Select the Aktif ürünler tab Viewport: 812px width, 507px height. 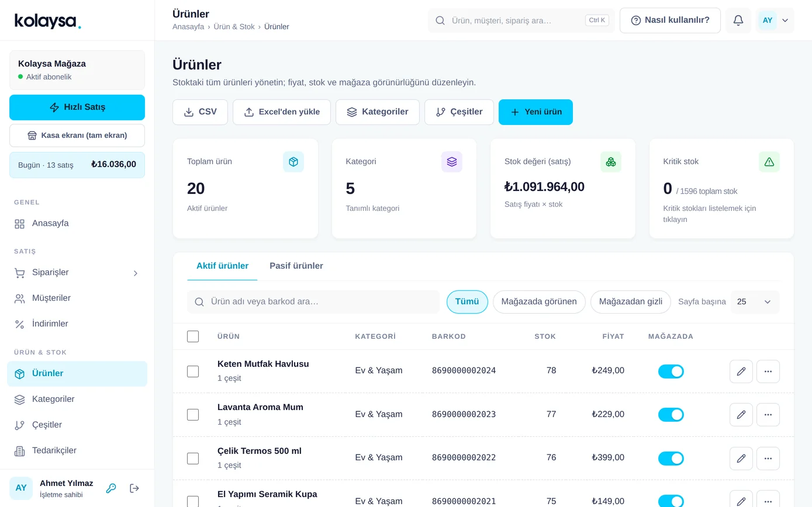pyautogui.click(x=222, y=266)
